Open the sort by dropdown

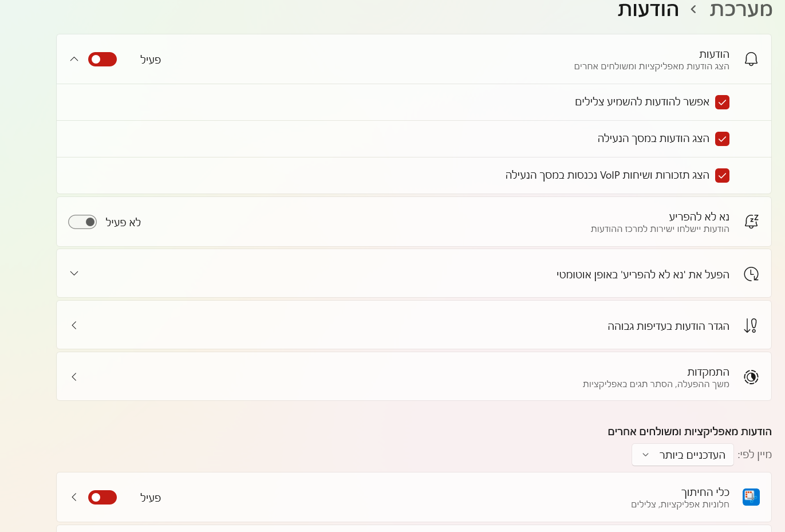(x=683, y=455)
